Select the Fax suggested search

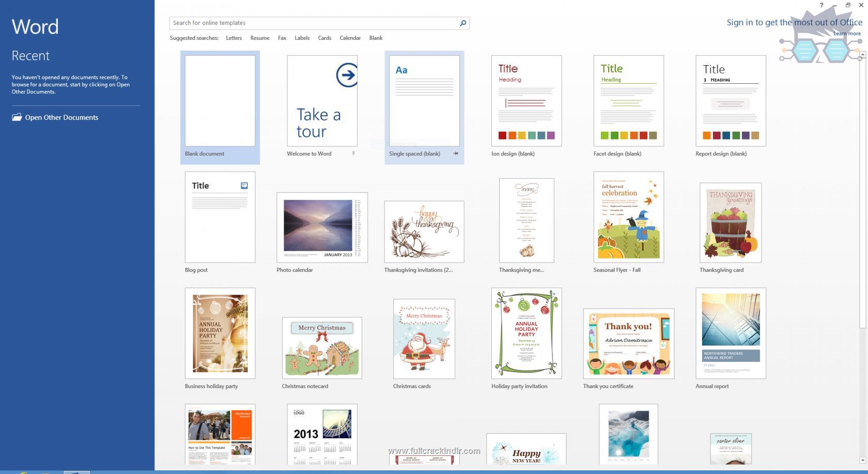coord(282,38)
